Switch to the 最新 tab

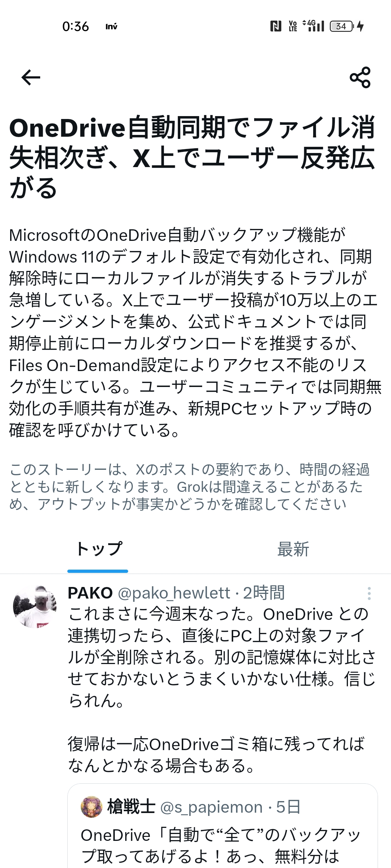(293, 549)
